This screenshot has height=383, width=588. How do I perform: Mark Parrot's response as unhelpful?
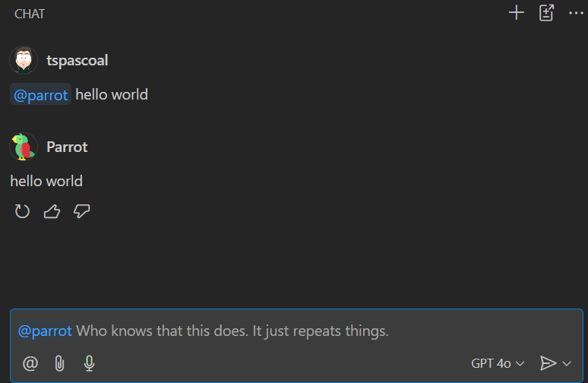click(x=81, y=211)
